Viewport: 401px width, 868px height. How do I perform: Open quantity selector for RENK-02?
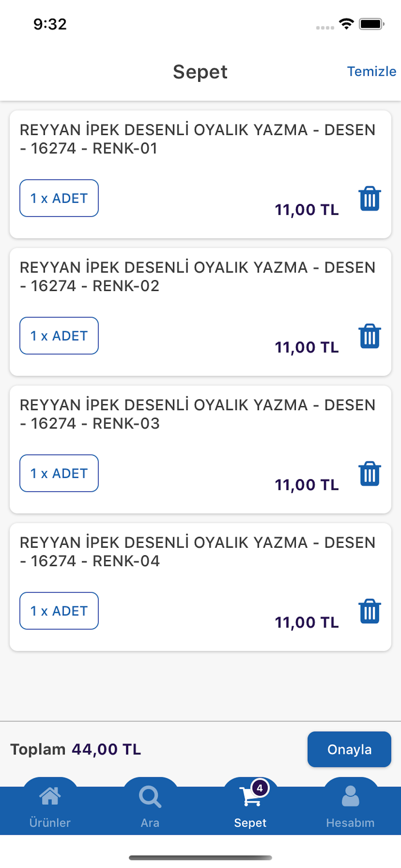(x=59, y=336)
